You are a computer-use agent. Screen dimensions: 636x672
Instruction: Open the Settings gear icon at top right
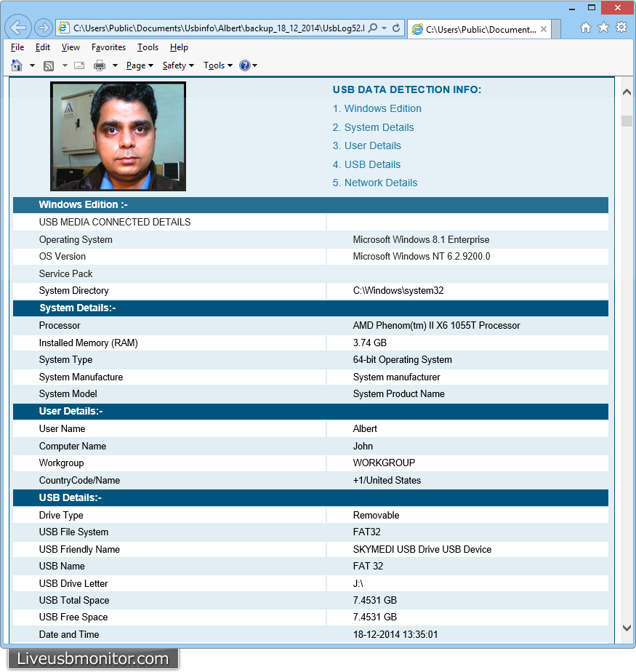click(621, 28)
